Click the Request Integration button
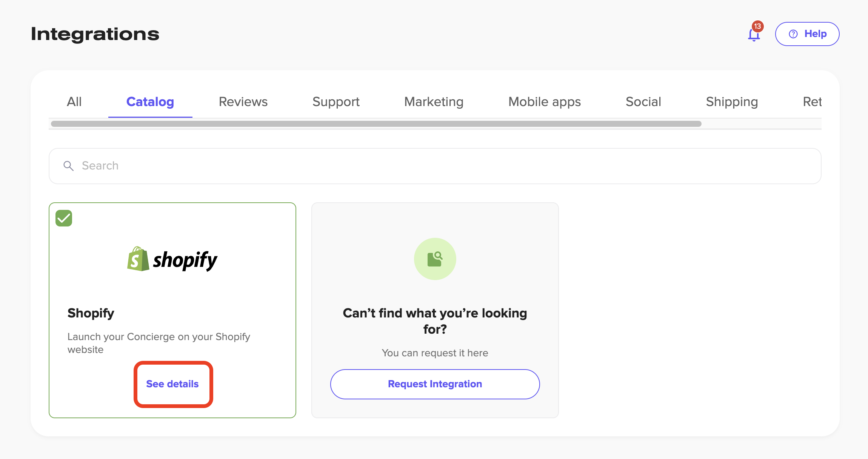 (435, 384)
